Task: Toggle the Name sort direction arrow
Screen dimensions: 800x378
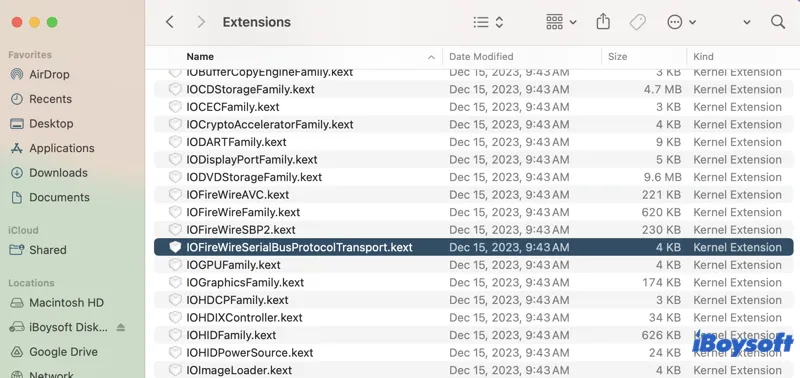Action: [x=431, y=57]
